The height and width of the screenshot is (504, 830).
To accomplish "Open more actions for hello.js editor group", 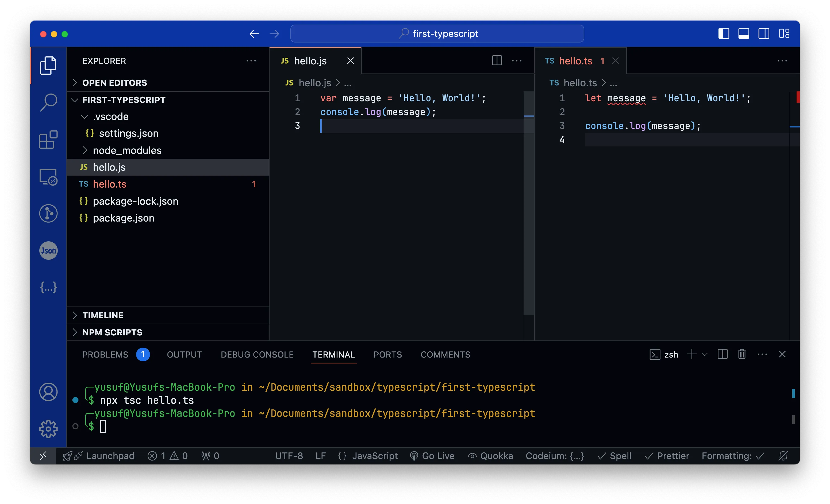I will (517, 61).
